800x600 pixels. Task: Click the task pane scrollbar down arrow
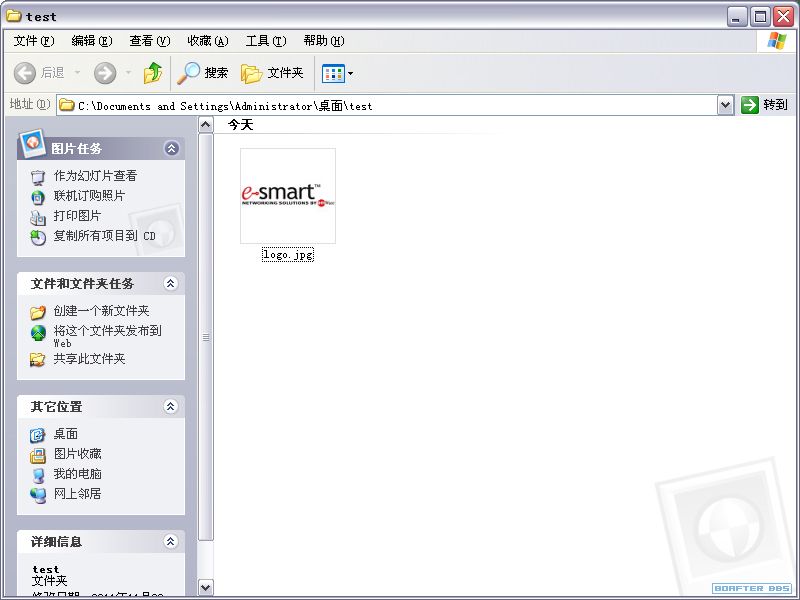[206, 587]
